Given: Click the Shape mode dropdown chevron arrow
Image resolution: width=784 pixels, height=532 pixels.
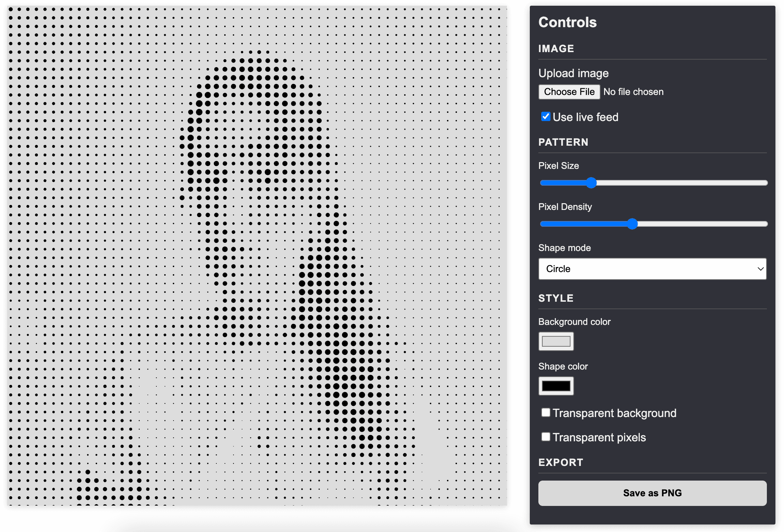Looking at the screenshot, I should [x=760, y=269].
